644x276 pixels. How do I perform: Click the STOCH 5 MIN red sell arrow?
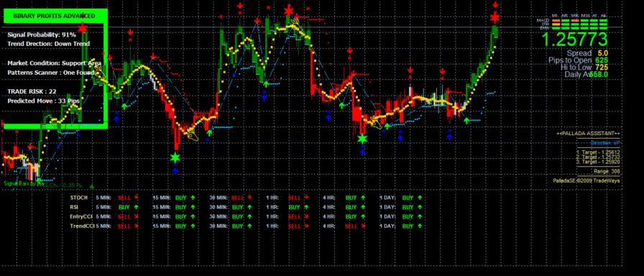136,198
